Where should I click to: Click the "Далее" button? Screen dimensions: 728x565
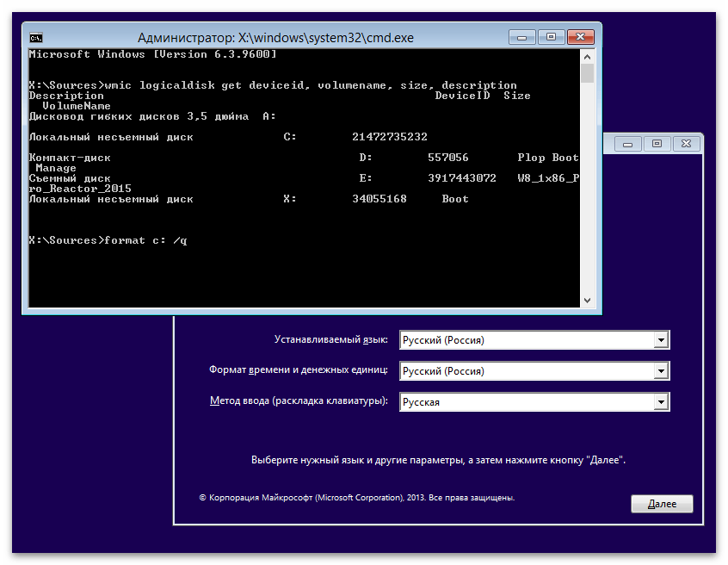[662, 504]
